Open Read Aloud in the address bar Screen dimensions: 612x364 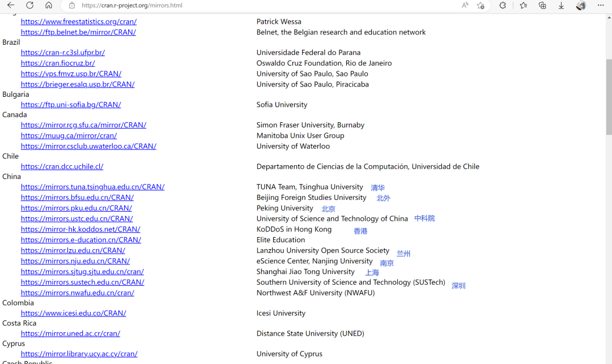465,6
